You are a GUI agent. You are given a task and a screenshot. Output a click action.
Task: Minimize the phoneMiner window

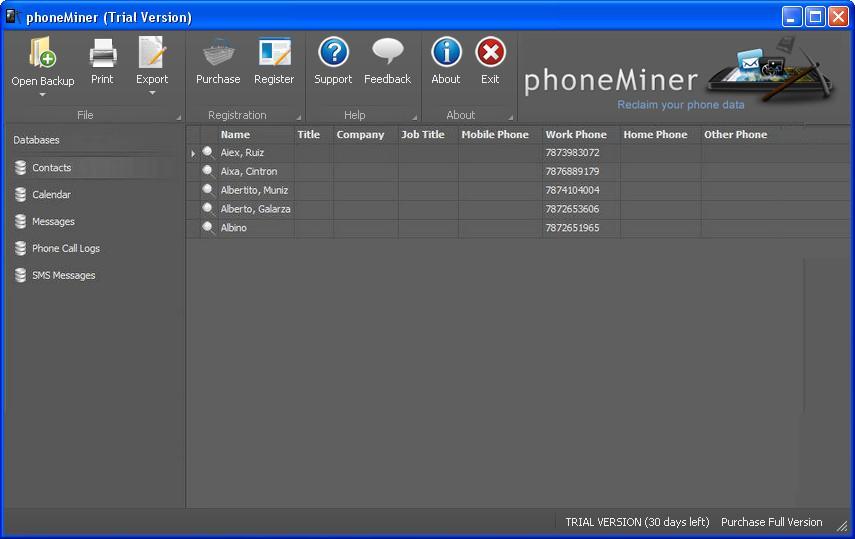click(792, 17)
